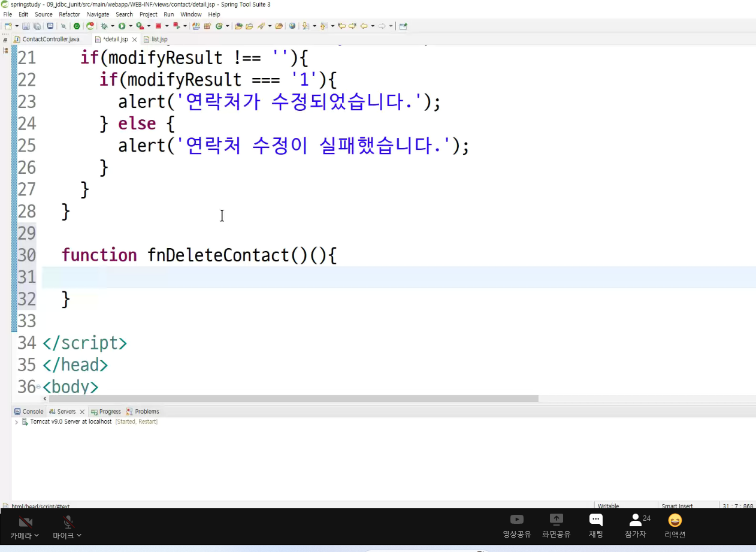Click the editor horizontal scrollbar thumb
Viewport: 756px width, 552px height.
(x=294, y=399)
